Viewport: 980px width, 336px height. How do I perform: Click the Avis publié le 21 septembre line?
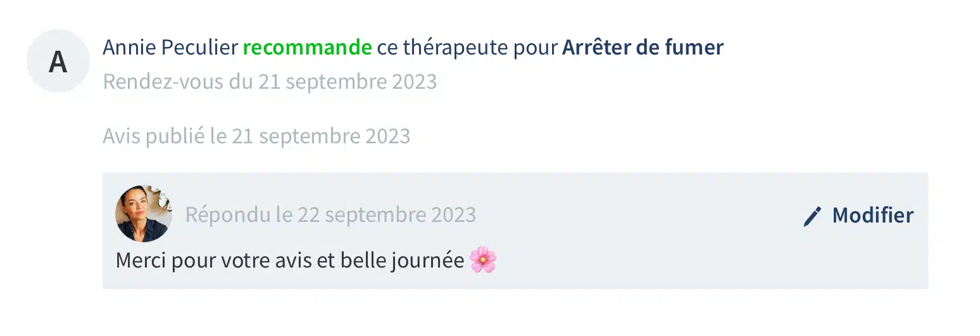coord(256,136)
